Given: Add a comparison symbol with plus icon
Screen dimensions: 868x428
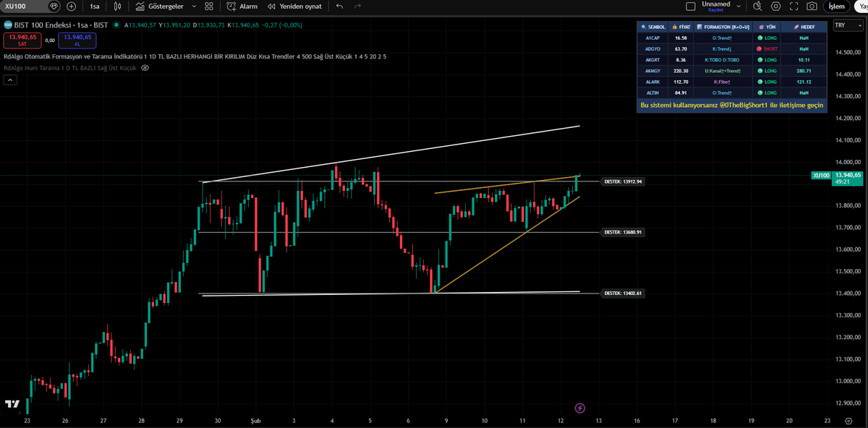Looking at the screenshot, I should coord(71,6).
